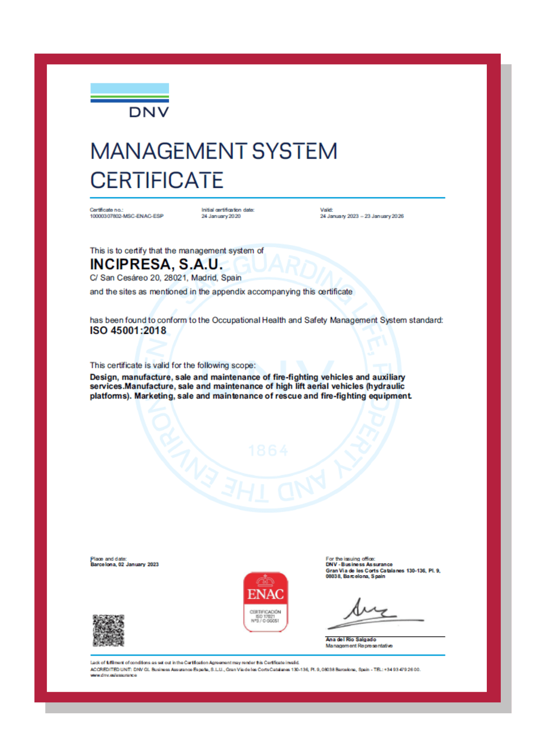Select 'Barcelona, 02 January 2023'
The width and height of the screenshot is (534, 756).
(x=124, y=564)
